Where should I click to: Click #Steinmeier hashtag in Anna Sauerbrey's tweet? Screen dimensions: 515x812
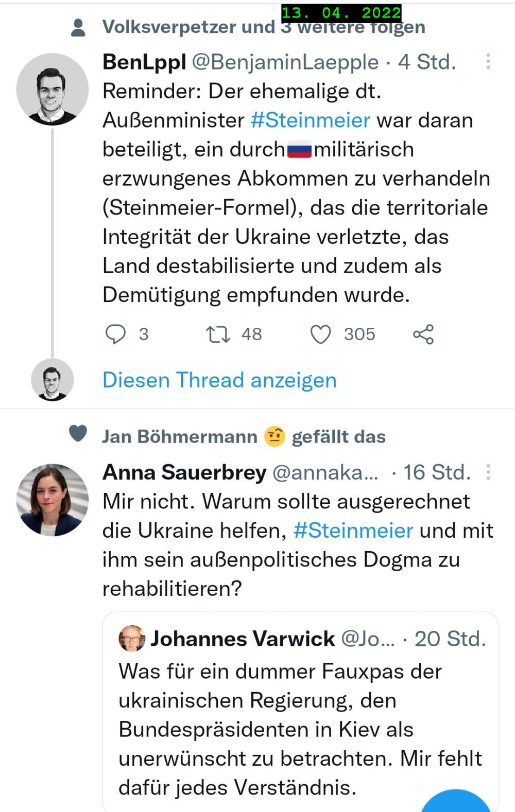[x=353, y=530]
